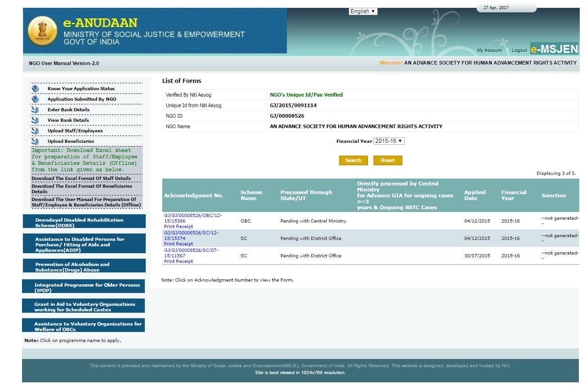Click the icon beside View Bank Details
Viewport: 588px width, 391px height.
pyautogui.click(x=35, y=120)
